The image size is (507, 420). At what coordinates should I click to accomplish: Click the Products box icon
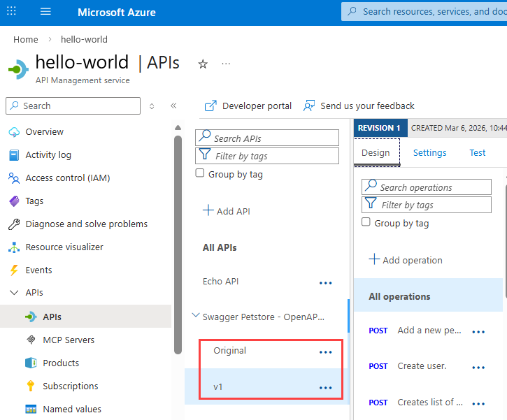click(31, 363)
